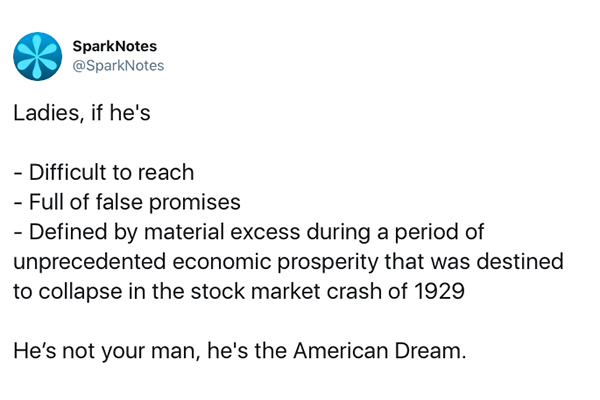This screenshot has width=600, height=400.
Task: Click the SparkNotes display name
Action: tap(115, 46)
